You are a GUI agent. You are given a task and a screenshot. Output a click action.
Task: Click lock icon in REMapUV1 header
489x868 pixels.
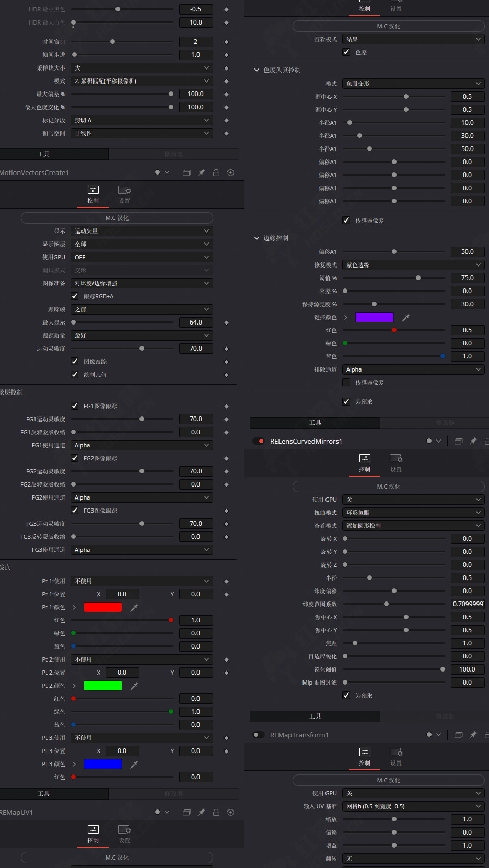pyautogui.click(x=216, y=812)
